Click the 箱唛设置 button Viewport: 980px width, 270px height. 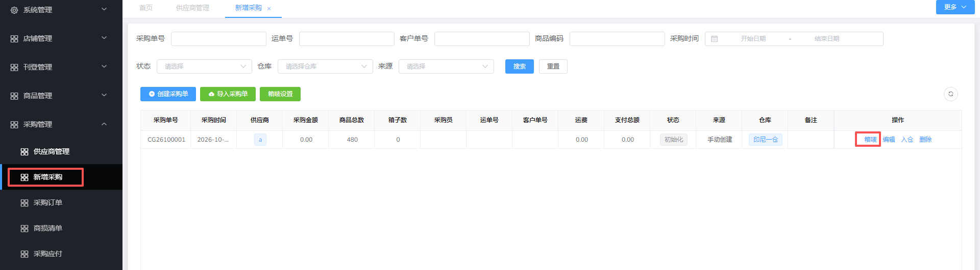[x=280, y=94]
